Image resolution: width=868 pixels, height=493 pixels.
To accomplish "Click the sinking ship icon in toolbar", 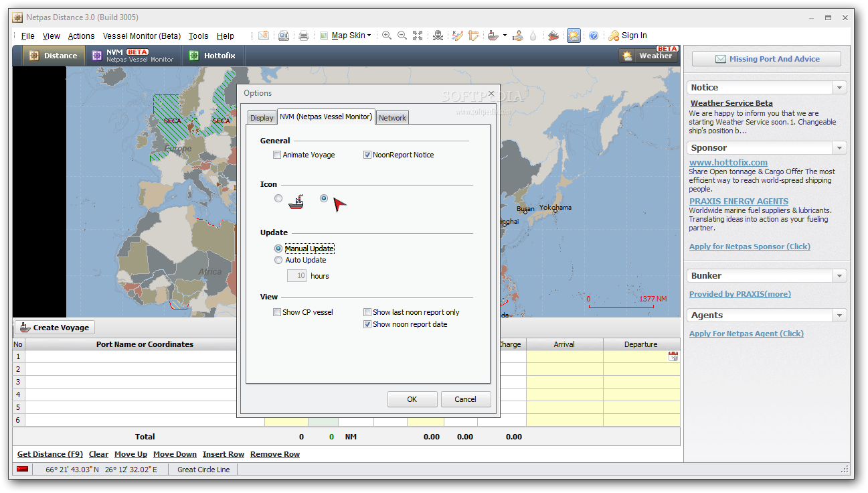I will point(553,36).
